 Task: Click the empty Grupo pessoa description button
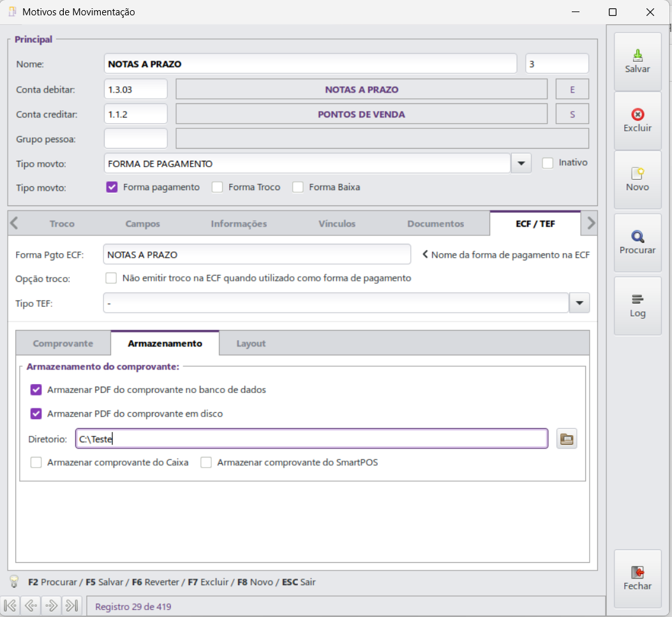382,139
